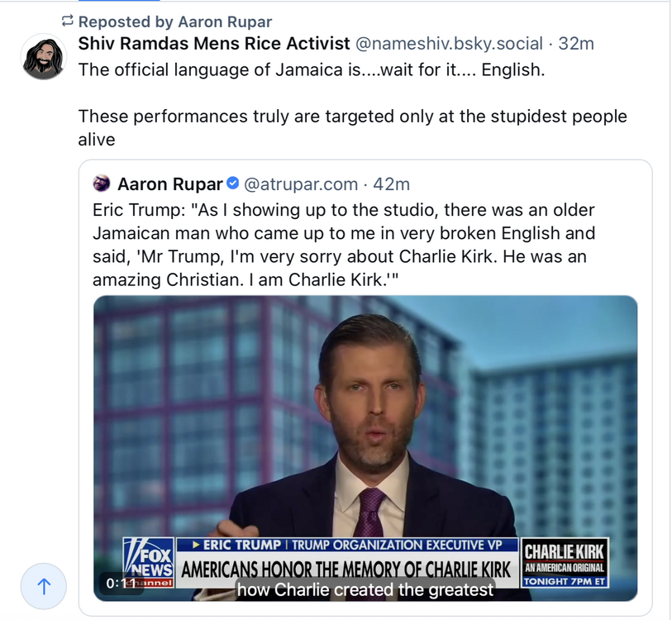Click the 42m timestamp on quoted post

click(x=391, y=184)
